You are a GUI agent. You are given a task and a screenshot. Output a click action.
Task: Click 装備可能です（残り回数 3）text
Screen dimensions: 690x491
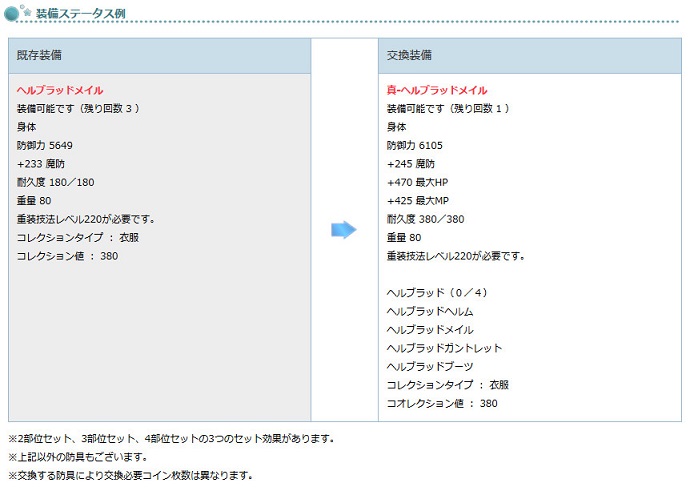[x=78, y=109]
